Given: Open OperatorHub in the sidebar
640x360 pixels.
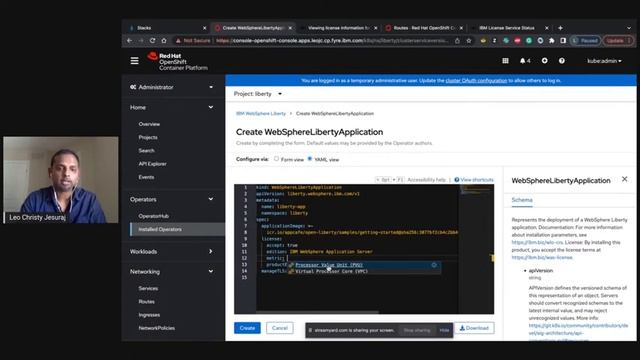Looking at the screenshot, I should (153, 216).
